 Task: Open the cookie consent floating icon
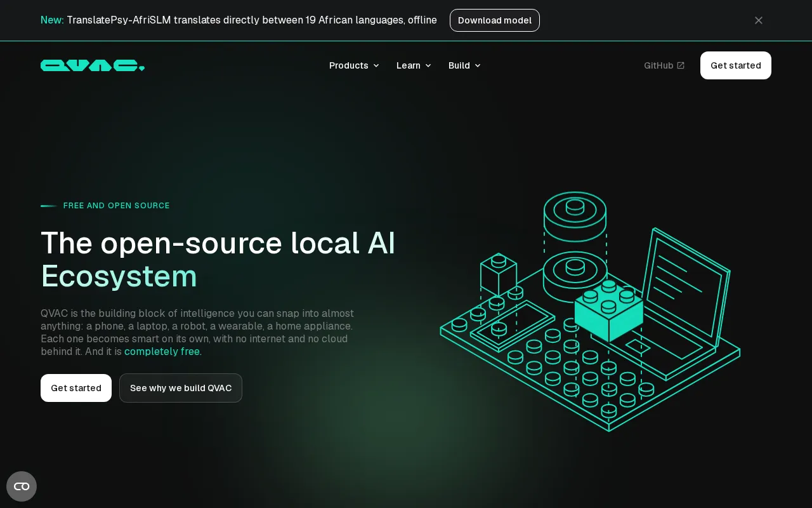pyautogui.click(x=22, y=486)
